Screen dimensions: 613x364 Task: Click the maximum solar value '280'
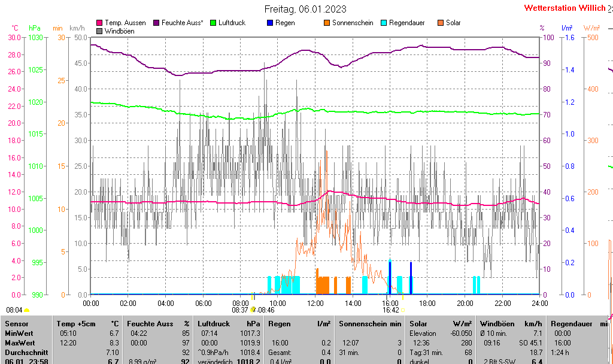(x=466, y=343)
